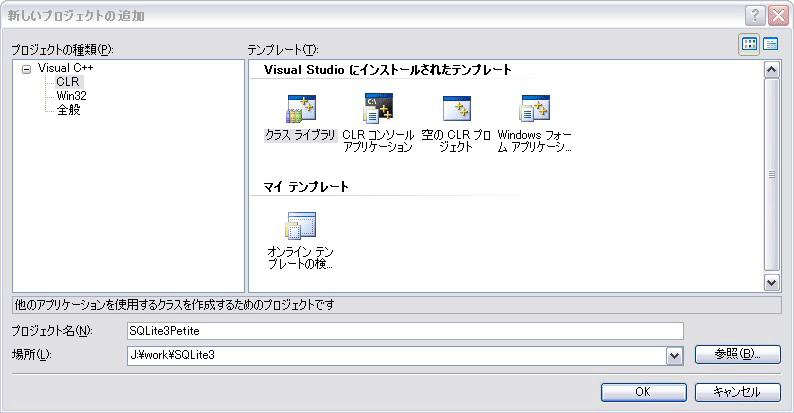Collapse the Visual C++ tree node

pyautogui.click(x=26, y=69)
